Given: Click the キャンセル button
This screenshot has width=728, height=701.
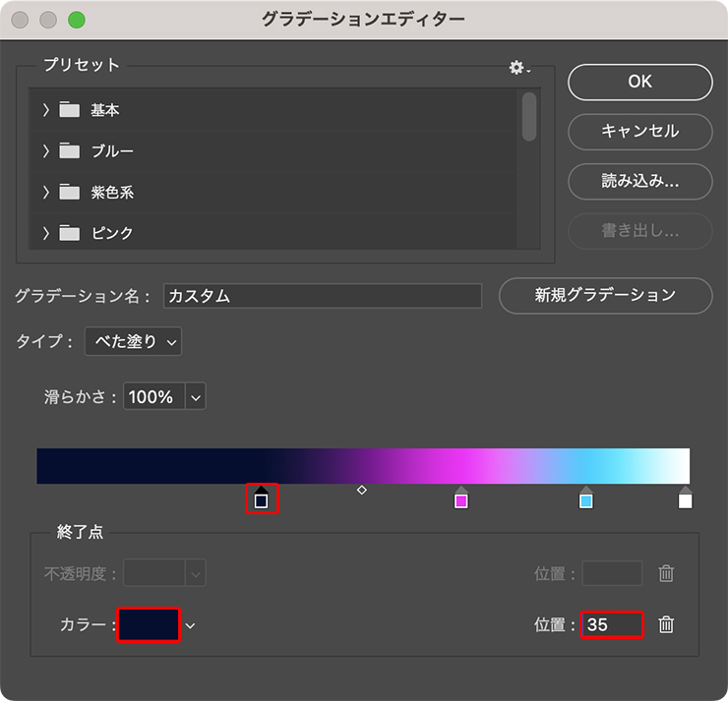Looking at the screenshot, I should [640, 132].
